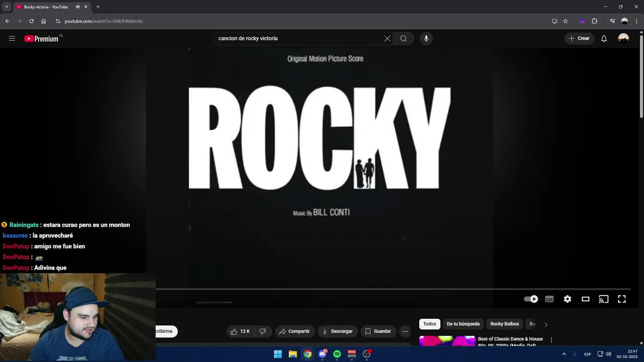Switch to theater mode view
This screenshot has height=362, width=644.
pyautogui.click(x=586, y=299)
